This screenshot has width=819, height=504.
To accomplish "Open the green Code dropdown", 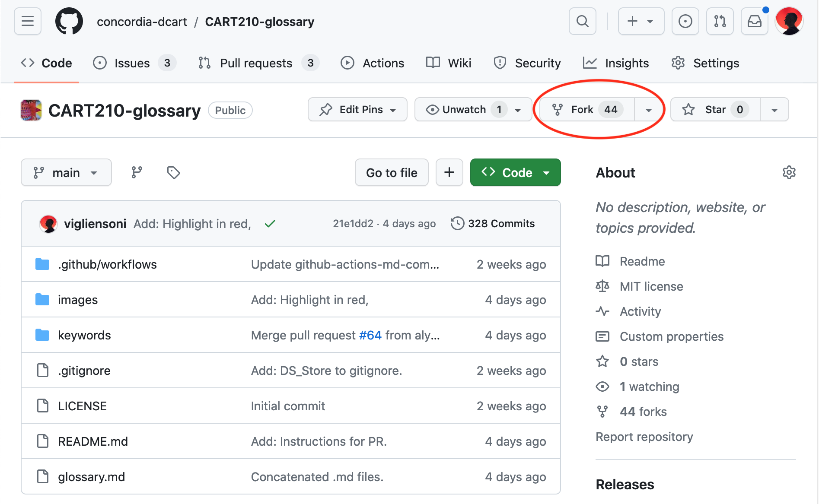I will 516,172.
